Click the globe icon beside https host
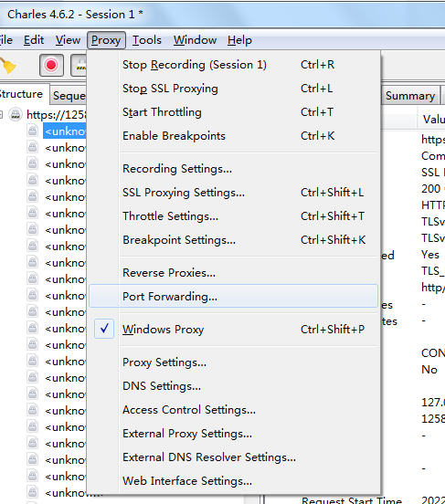The image size is (445, 504). coord(16,114)
